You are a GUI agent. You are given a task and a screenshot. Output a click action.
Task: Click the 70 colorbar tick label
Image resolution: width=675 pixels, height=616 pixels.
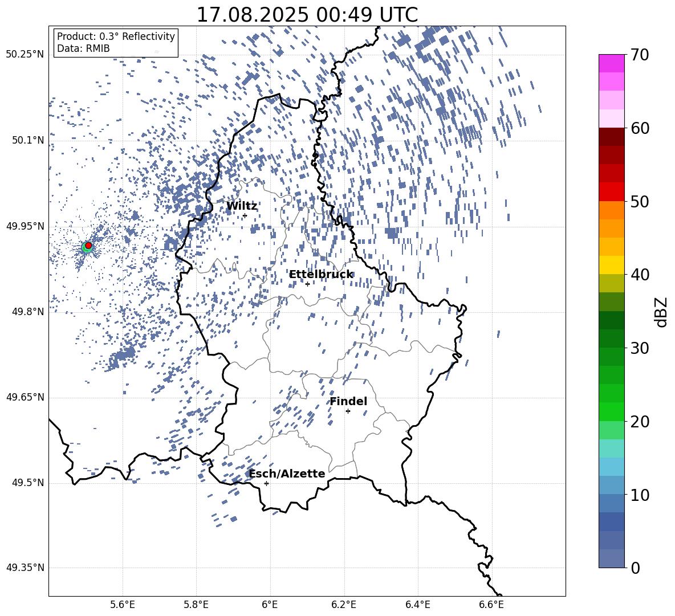click(640, 55)
